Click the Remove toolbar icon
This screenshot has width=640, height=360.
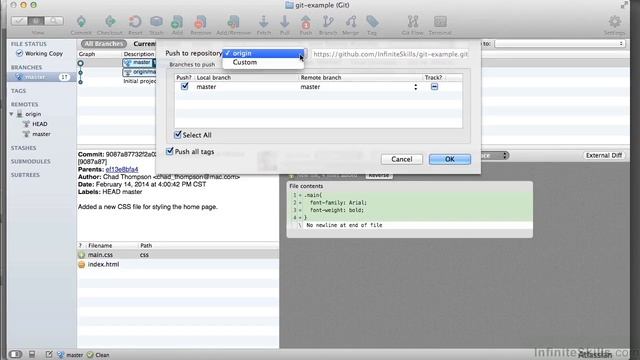point(200,22)
